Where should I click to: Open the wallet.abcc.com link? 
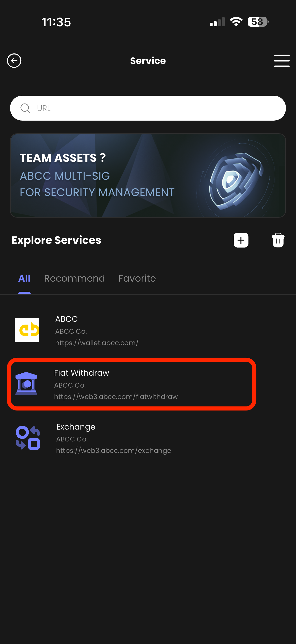(97, 343)
